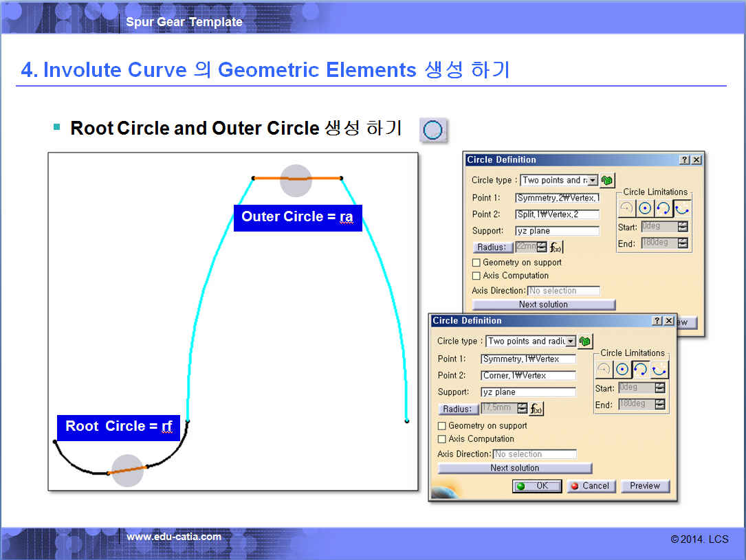The width and height of the screenshot is (746, 560).
Task: Check Geometry on support in the back dialog
Action: click(x=476, y=262)
